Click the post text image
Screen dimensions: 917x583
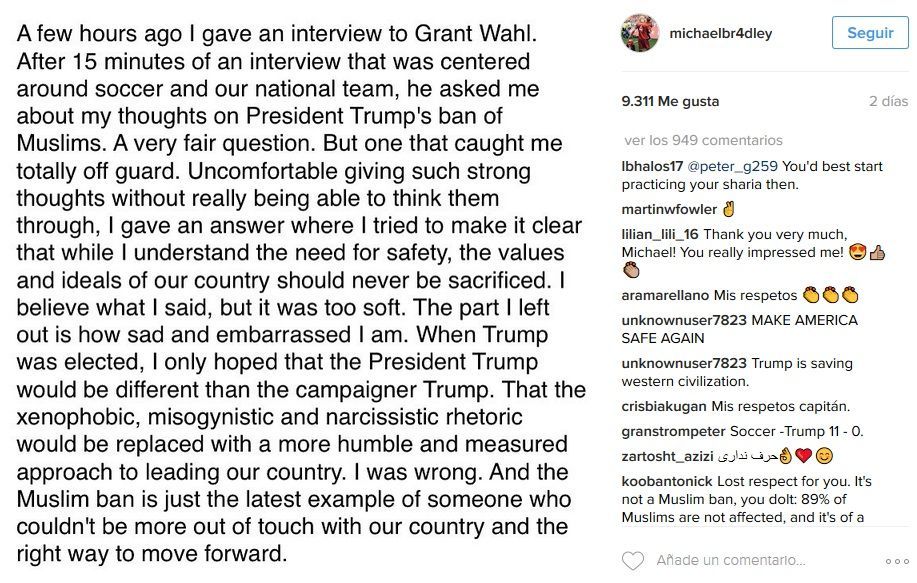tap(300, 291)
